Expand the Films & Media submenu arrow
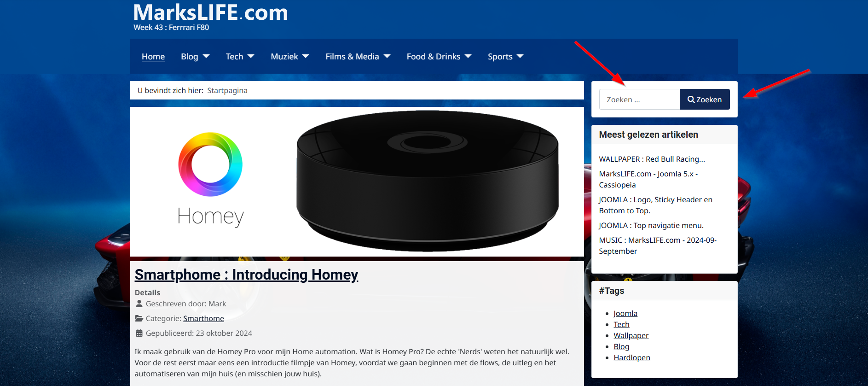 [x=387, y=56]
